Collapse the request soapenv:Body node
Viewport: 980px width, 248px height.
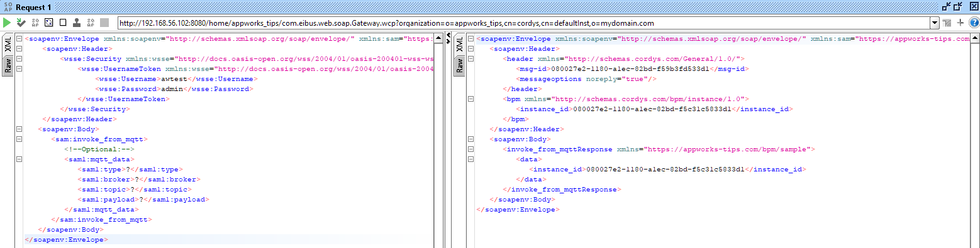[19, 129]
